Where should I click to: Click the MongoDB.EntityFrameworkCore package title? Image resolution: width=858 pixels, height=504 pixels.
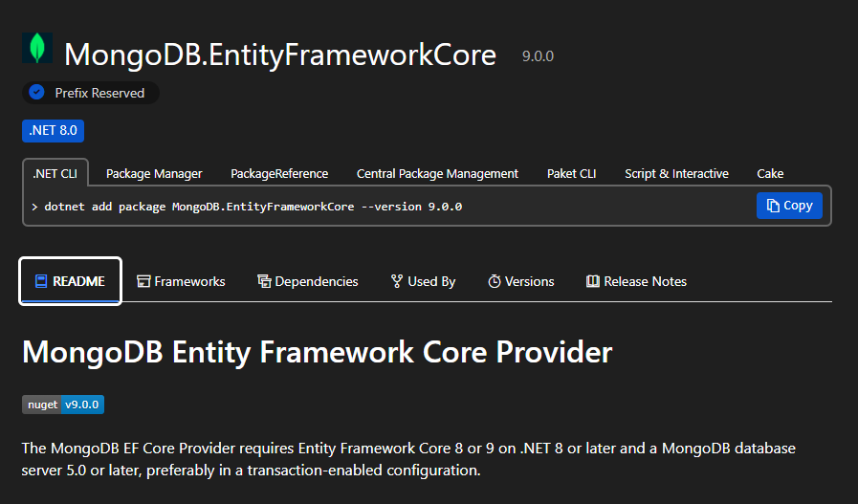pos(280,55)
